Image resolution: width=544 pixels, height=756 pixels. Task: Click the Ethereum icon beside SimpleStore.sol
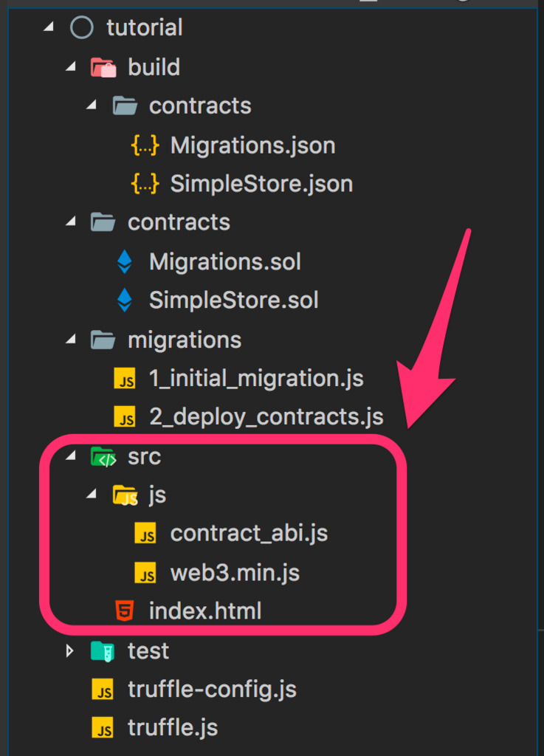(125, 300)
